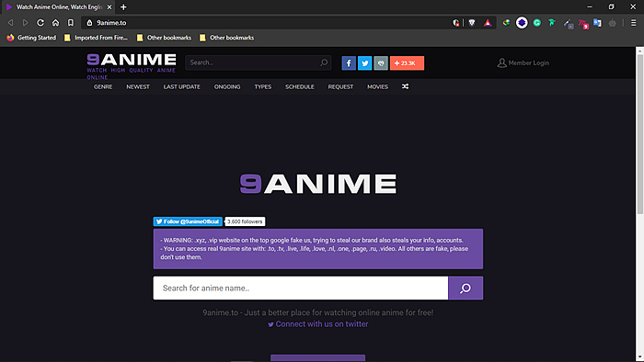
Task: Click the Brave Rewards triangle icon
Action: click(x=488, y=23)
